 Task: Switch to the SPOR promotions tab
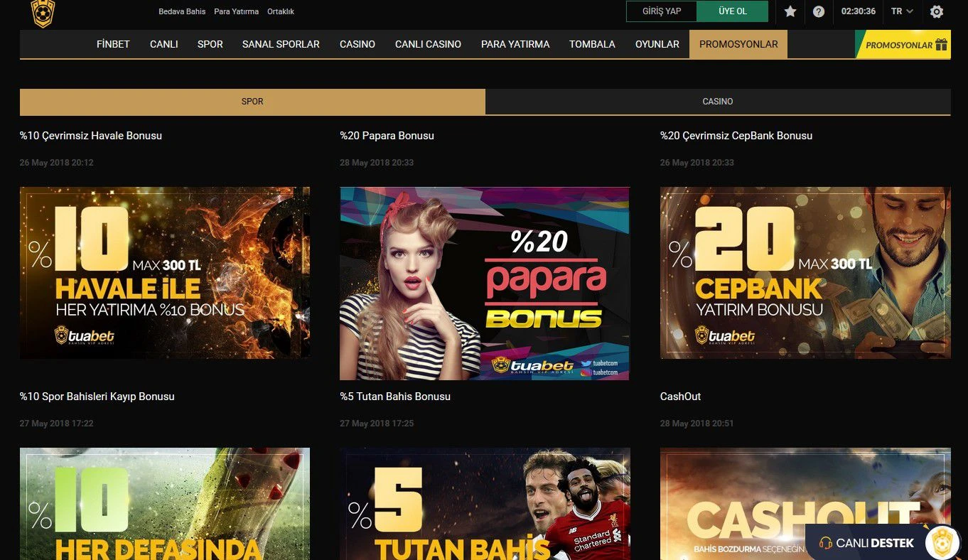252,102
